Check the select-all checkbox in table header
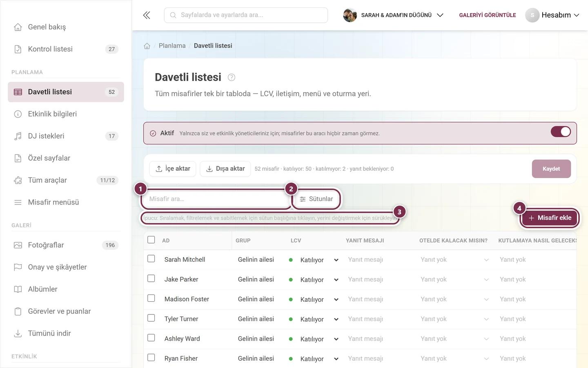 (151, 240)
